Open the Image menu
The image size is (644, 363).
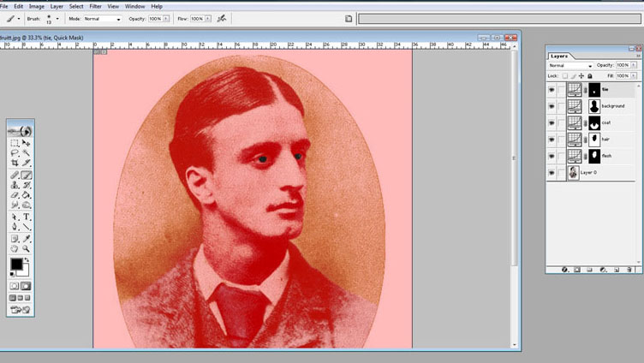click(x=37, y=6)
